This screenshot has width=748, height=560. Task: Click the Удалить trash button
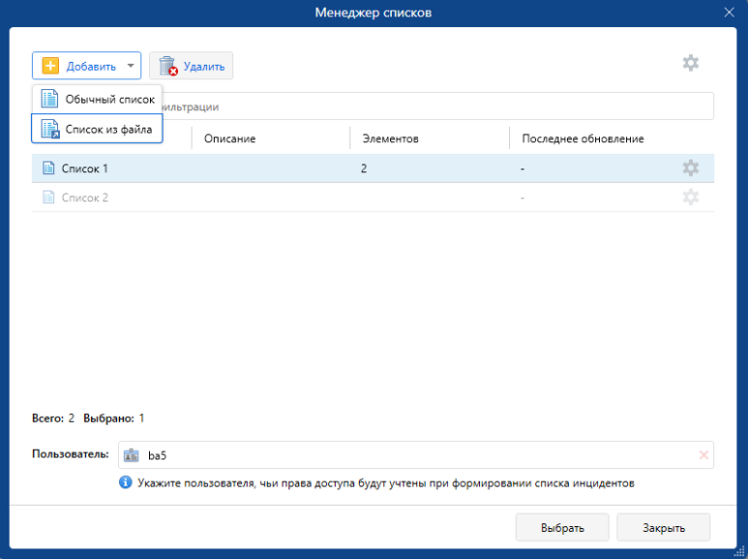[191, 66]
